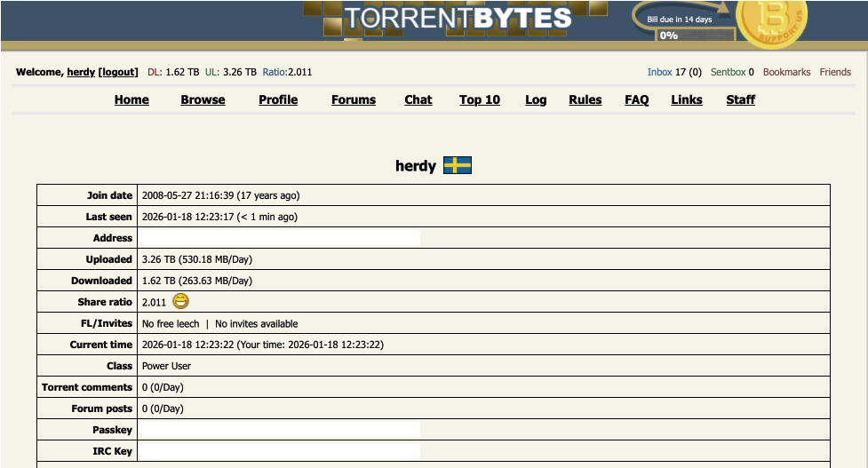Open the Staff page
868x468 pixels.
(x=741, y=99)
